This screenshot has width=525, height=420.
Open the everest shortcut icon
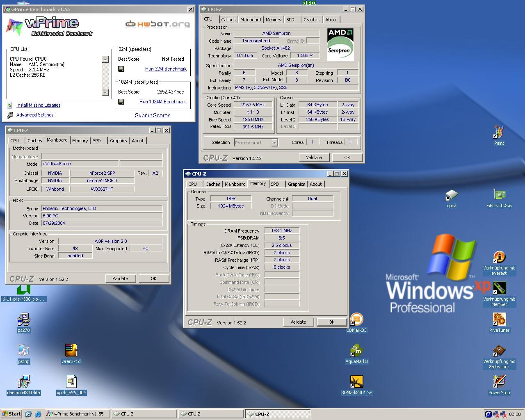coord(499,257)
